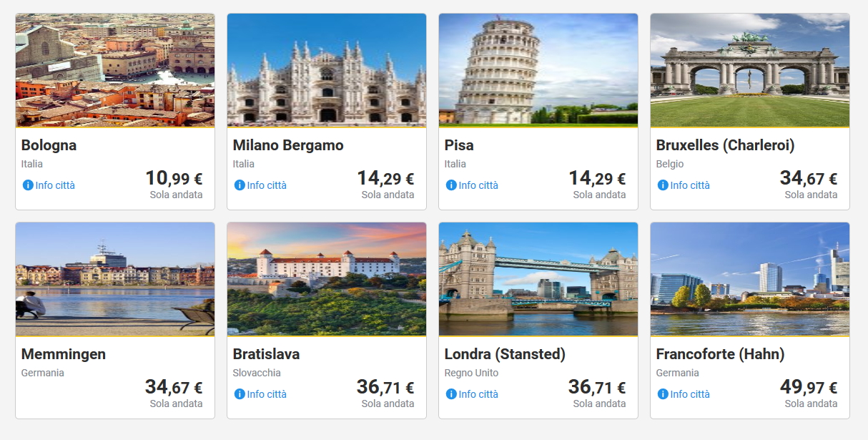Viewport: 868px width, 440px height.
Task: Select the 10,99 € Bologna fare
Action: pyautogui.click(x=174, y=179)
